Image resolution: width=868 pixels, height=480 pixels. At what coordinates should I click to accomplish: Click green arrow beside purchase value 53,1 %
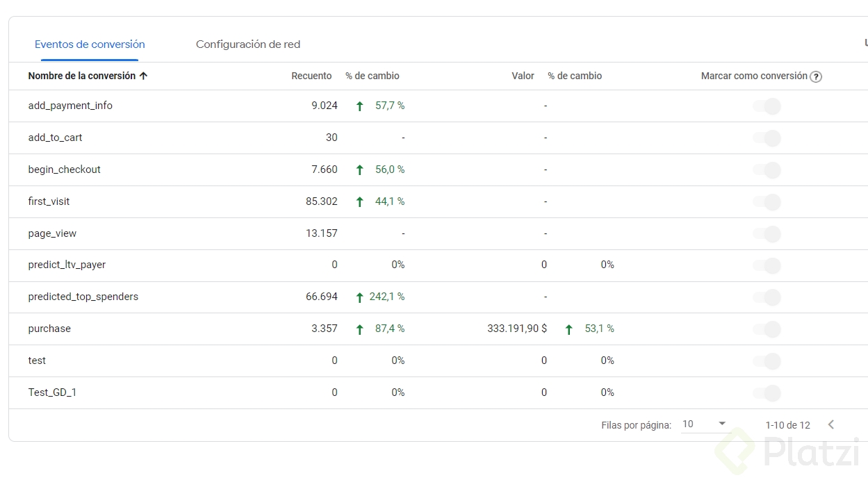tap(569, 329)
